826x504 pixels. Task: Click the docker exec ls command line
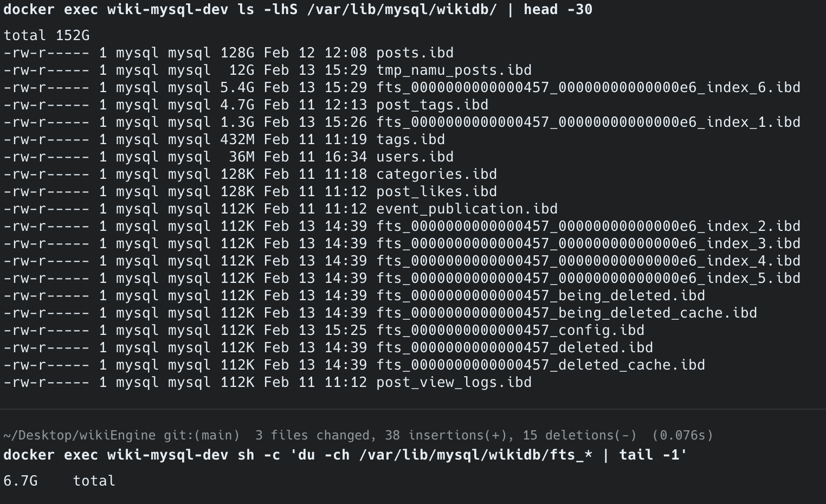click(x=298, y=10)
